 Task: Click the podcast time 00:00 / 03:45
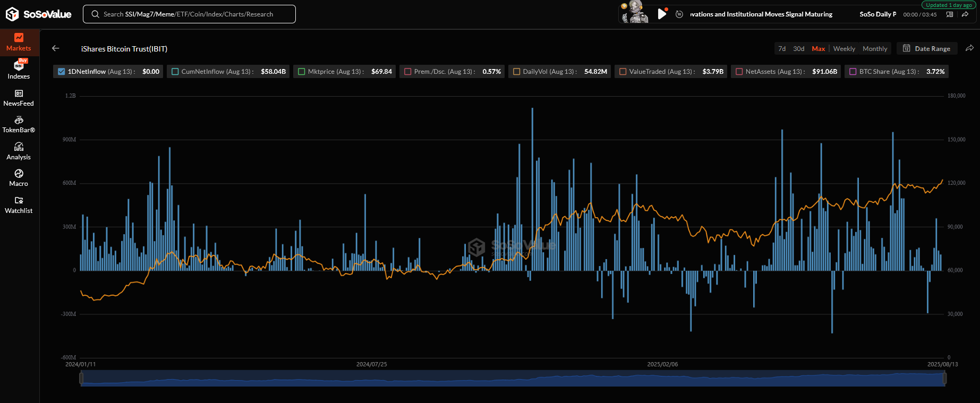pyautogui.click(x=920, y=14)
